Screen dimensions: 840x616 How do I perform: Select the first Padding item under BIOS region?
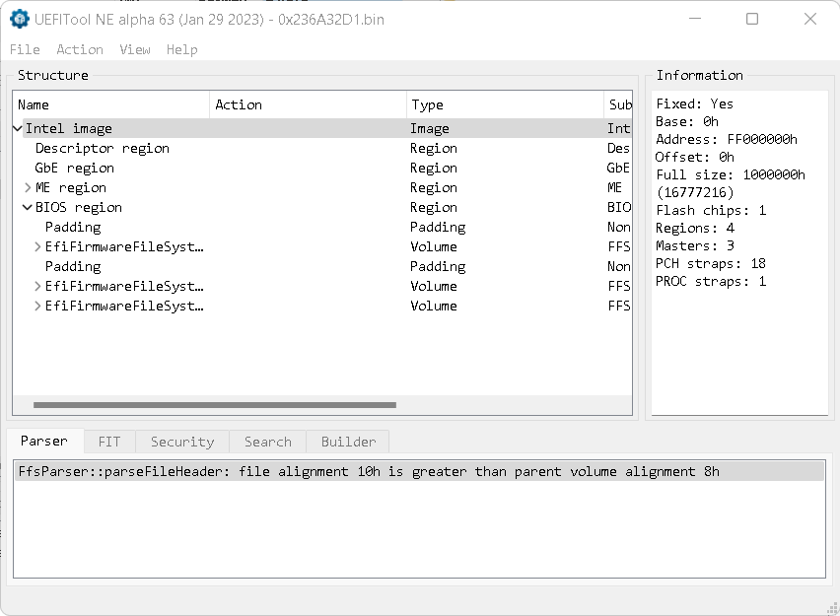73,227
